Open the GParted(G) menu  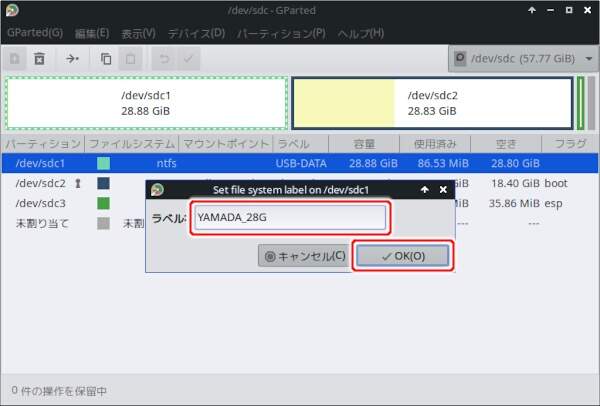(35, 33)
